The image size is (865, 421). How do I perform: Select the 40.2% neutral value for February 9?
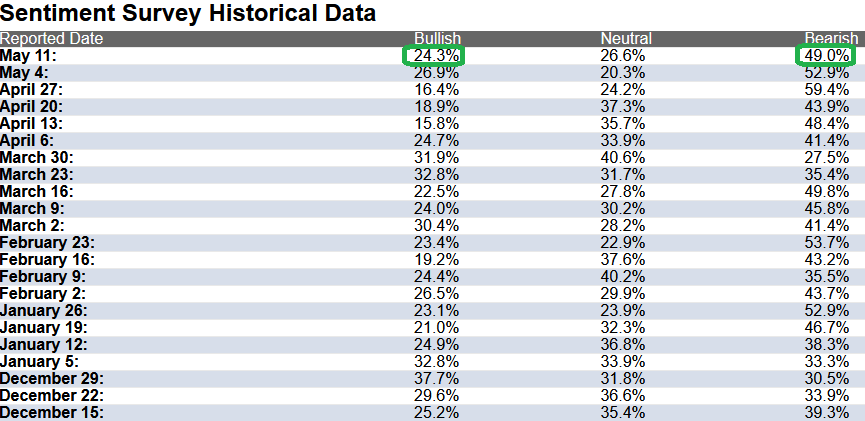point(622,277)
